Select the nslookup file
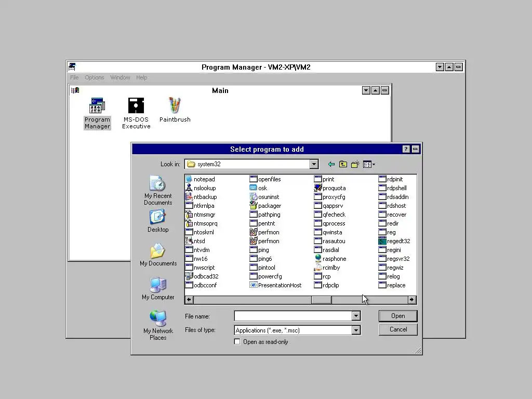532x399 pixels. [201, 188]
